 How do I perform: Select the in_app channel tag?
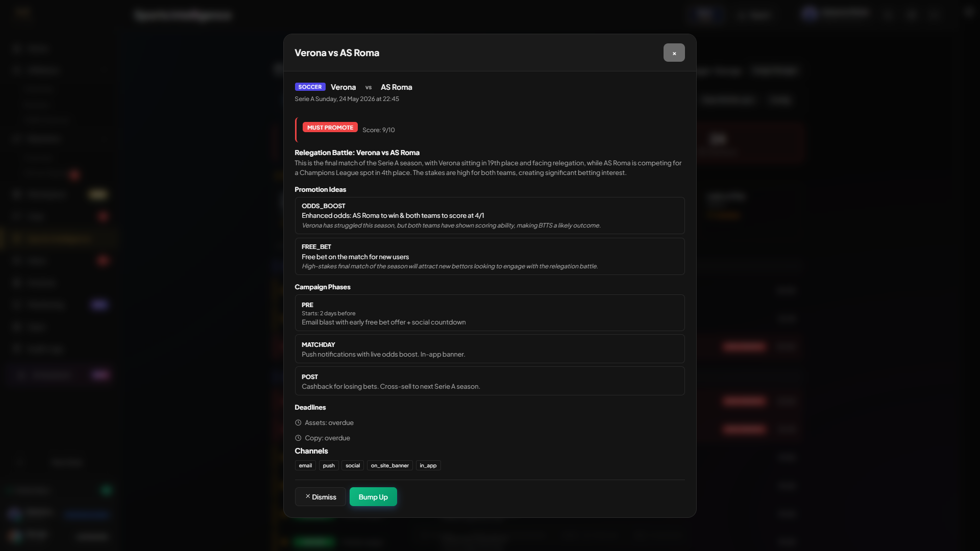(x=428, y=465)
